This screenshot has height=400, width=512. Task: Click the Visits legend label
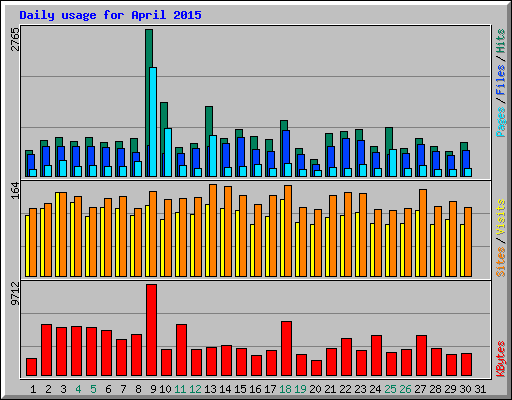point(501,217)
